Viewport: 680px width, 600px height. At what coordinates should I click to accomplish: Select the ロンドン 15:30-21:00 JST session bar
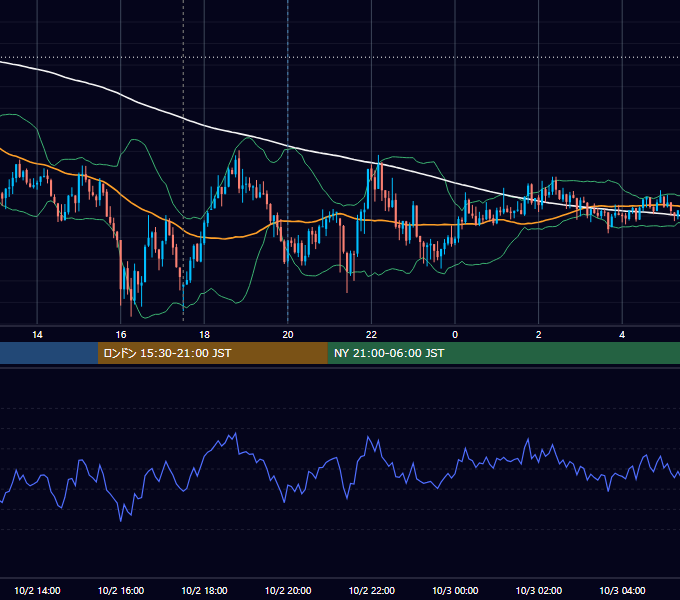(212, 353)
